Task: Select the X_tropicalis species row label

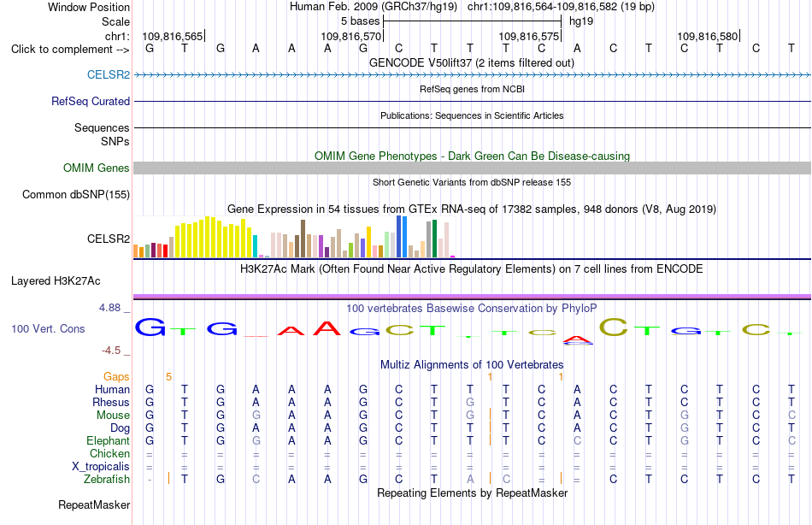Action: point(101,467)
